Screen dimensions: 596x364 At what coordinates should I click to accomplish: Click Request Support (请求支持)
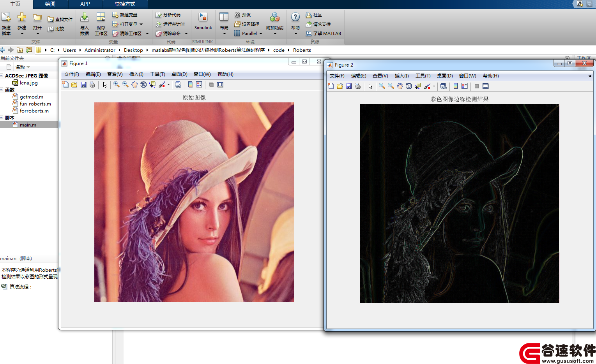(x=318, y=24)
